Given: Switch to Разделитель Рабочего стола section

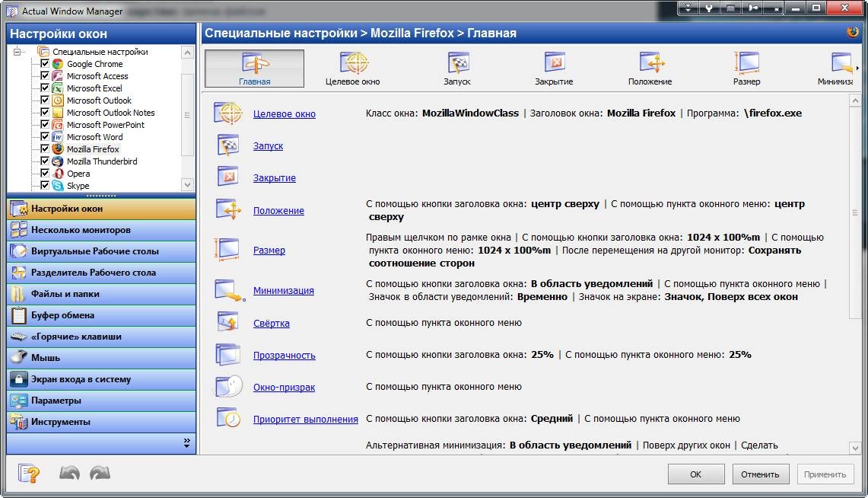Looking at the screenshot, I should tap(101, 273).
